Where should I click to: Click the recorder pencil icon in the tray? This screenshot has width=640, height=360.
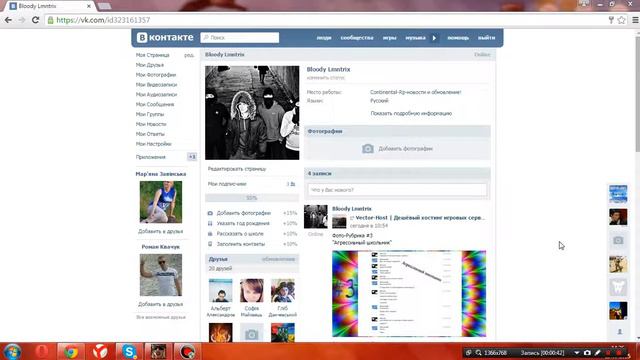(x=598, y=353)
